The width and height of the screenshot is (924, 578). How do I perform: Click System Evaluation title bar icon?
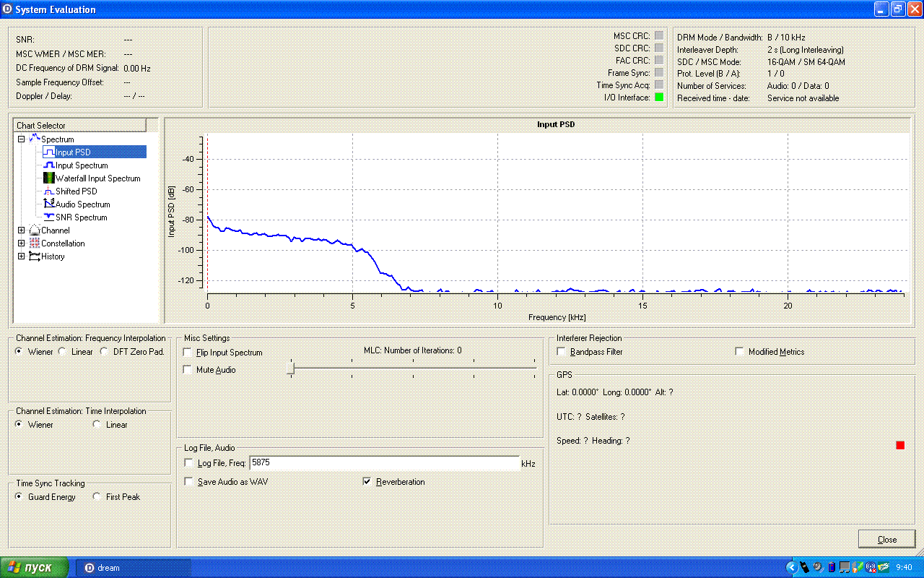click(8, 9)
